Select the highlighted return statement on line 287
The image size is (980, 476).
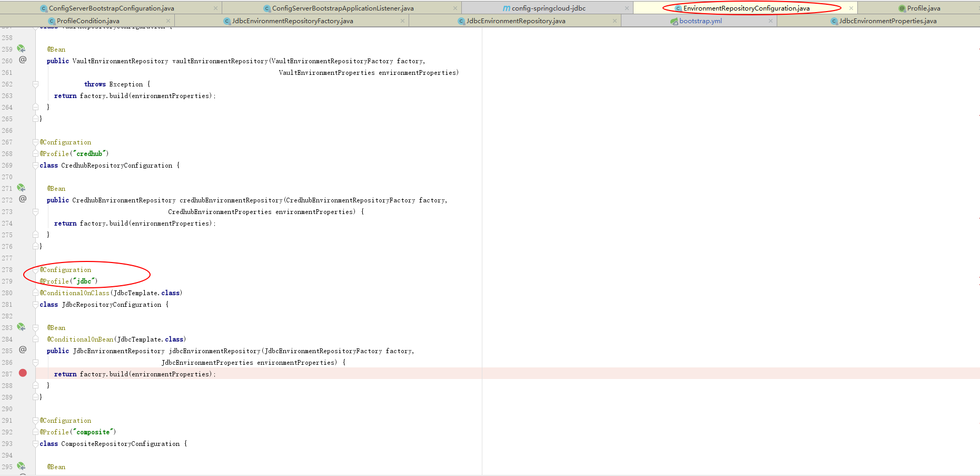(x=134, y=373)
